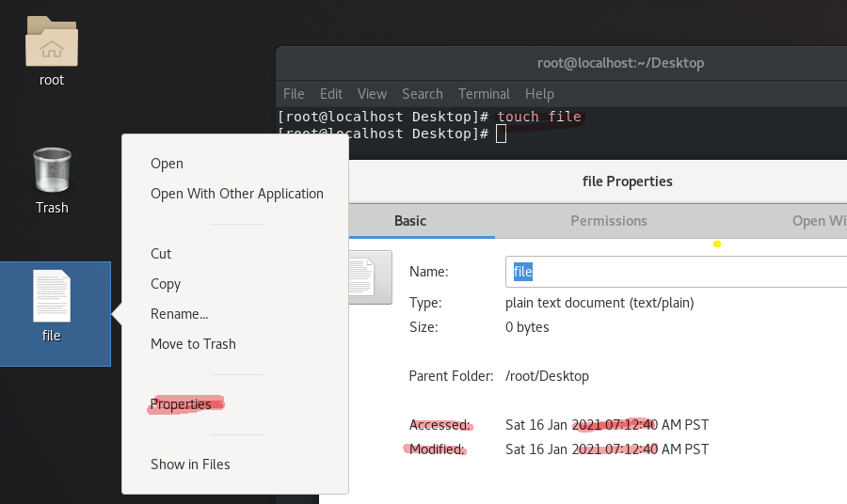Click the 'touch file' command text
Screen dimensions: 847x504
click(539, 117)
